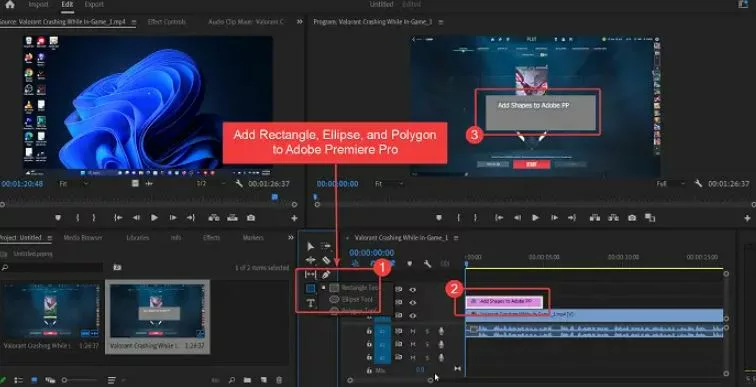The width and height of the screenshot is (756, 387).
Task: Click the Home icon in top bar
Action: click(x=10, y=5)
